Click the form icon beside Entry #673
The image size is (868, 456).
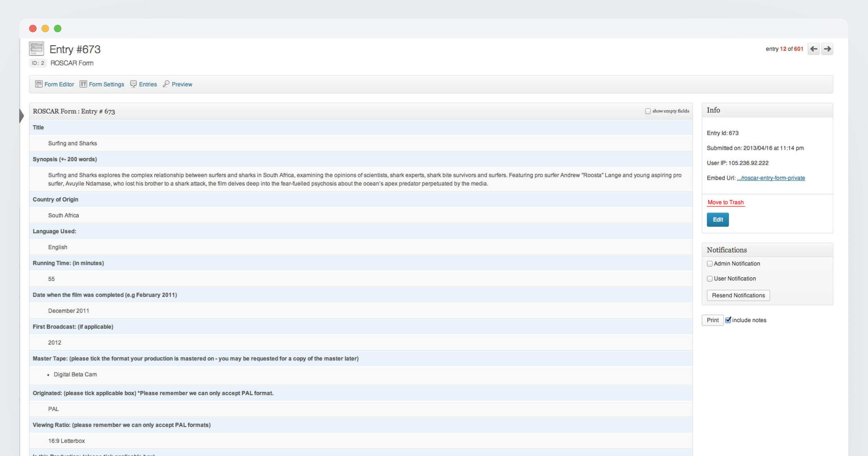click(x=36, y=49)
